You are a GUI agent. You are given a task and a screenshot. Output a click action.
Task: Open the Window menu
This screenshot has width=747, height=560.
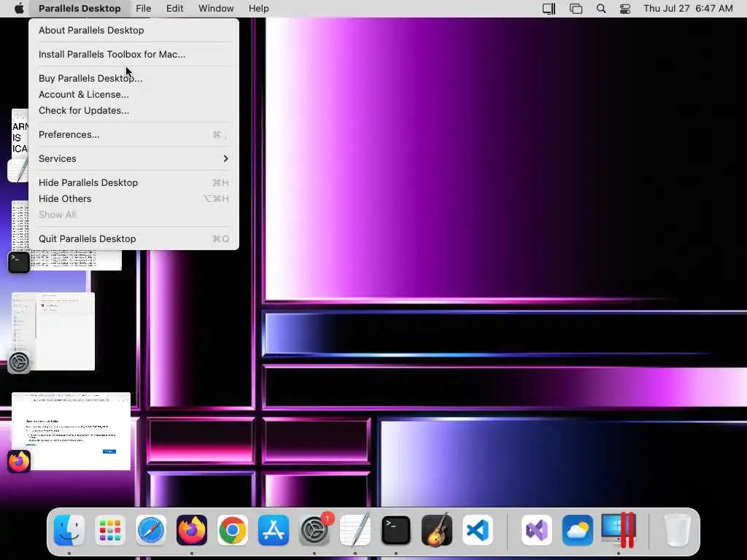[216, 9]
